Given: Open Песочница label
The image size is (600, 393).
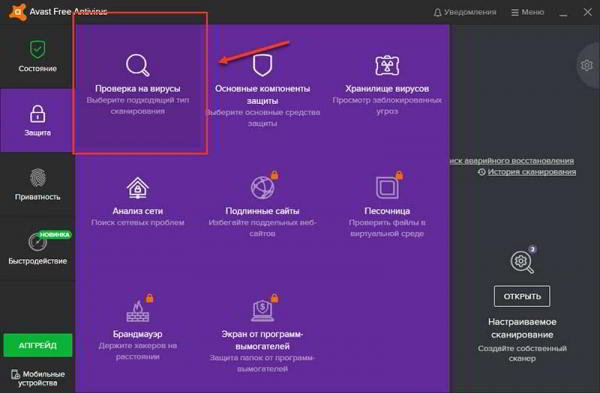Looking at the screenshot, I should (x=387, y=211).
